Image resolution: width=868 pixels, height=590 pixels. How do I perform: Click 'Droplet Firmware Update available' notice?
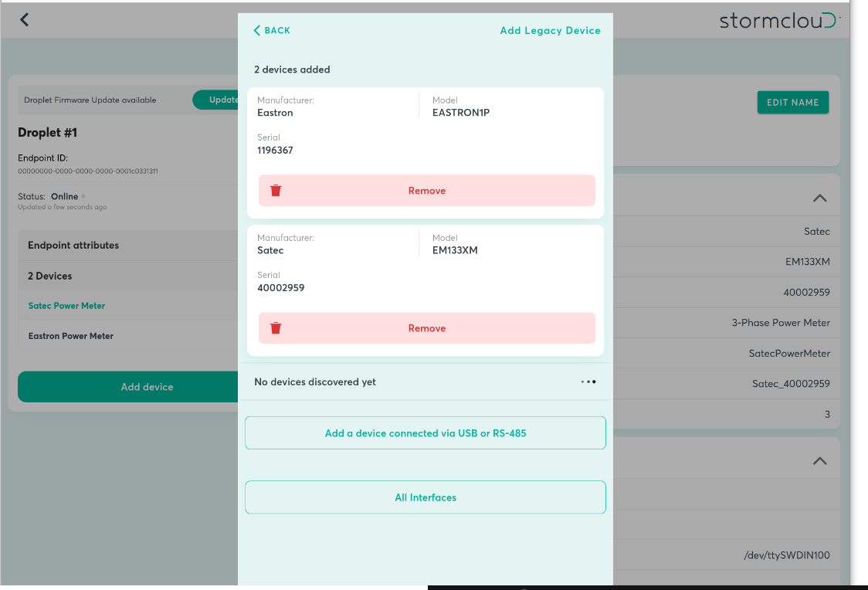pyautogui.click(x=90, y=100)
